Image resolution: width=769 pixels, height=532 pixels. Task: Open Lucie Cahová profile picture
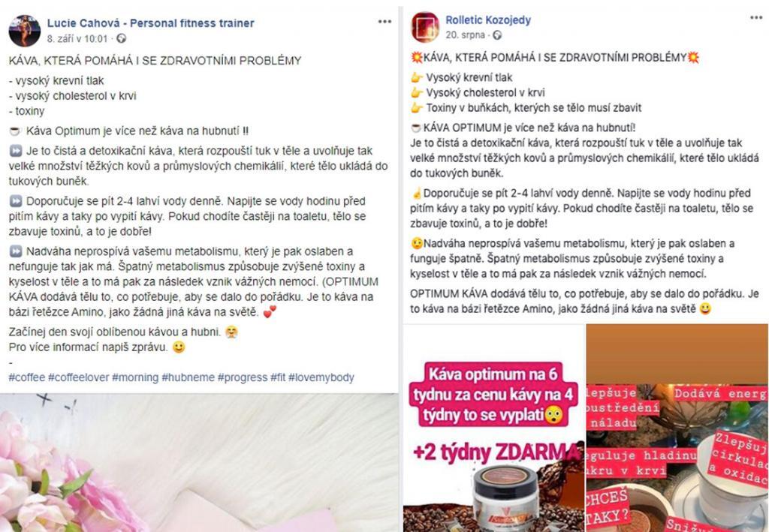tap(25, 30)
